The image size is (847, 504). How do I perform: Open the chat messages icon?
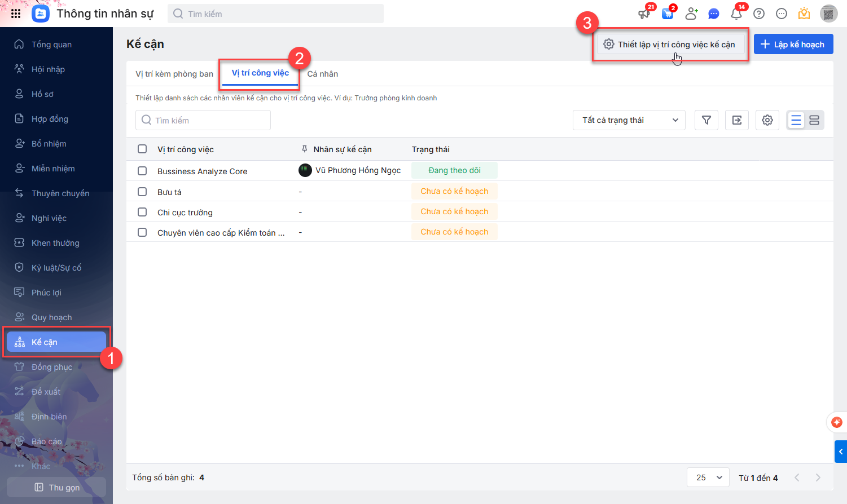click(x=714, y=14)
